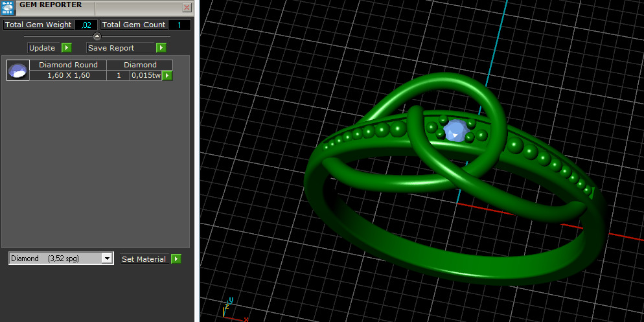Click green arrow next to Save Report
Image resolution: width=644 pixels, height=322 pixels.
coord(161,48)
